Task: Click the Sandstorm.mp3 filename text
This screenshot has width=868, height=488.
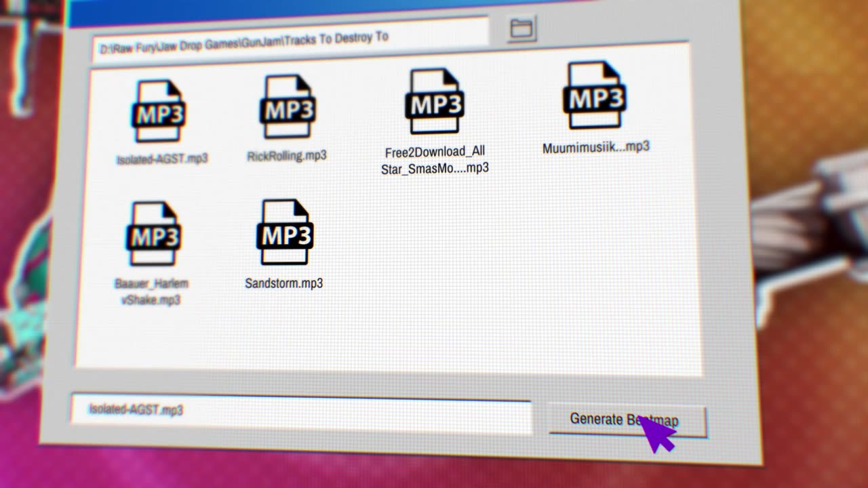Action: pos(283,283)
